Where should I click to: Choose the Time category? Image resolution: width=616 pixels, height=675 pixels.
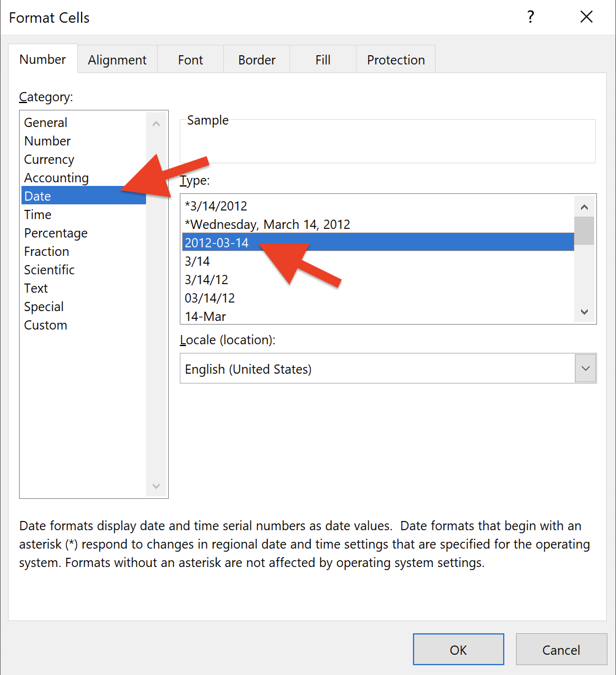37,214
